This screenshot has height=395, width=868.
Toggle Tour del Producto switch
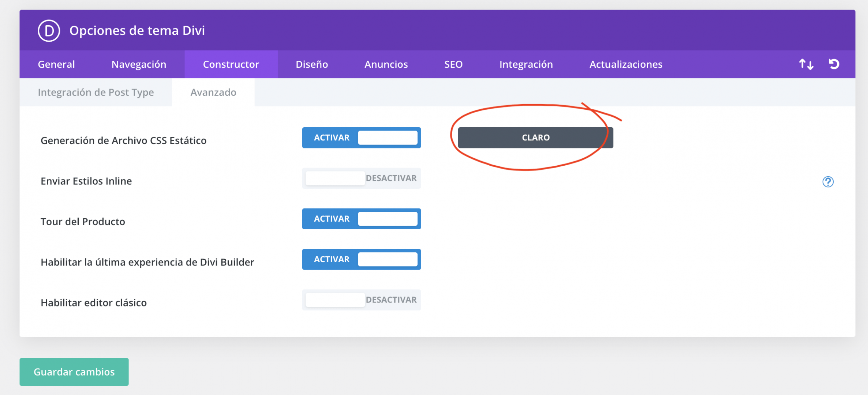tap(361, 219)
